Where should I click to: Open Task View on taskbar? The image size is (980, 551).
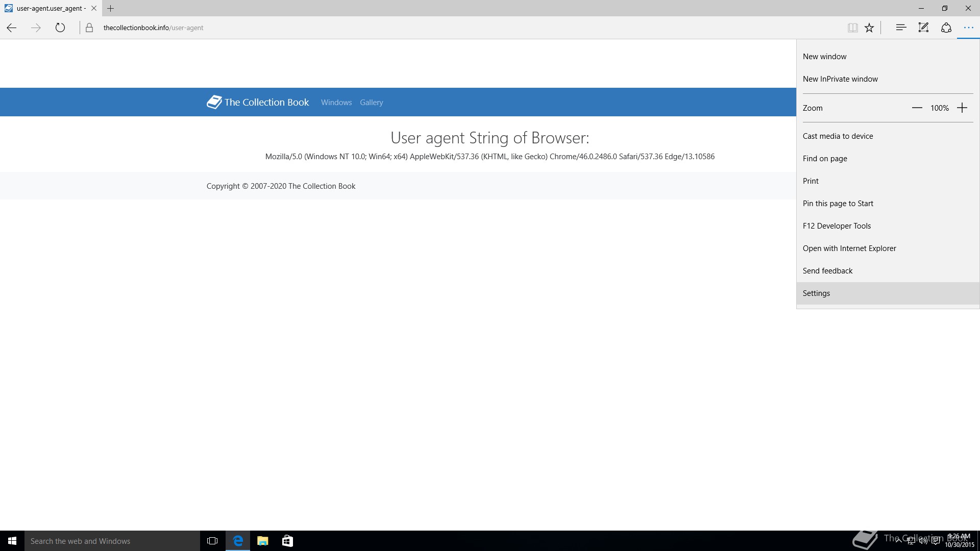(x=212, y=541)
